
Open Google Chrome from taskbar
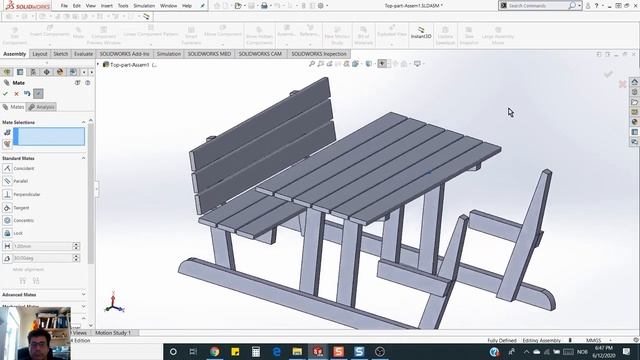(215, 351)
